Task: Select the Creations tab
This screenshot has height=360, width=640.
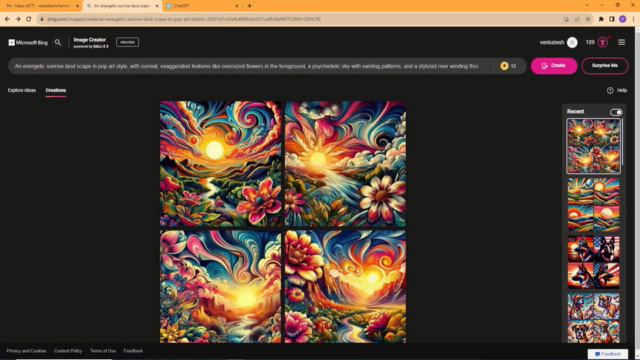Action: (56, 90)
